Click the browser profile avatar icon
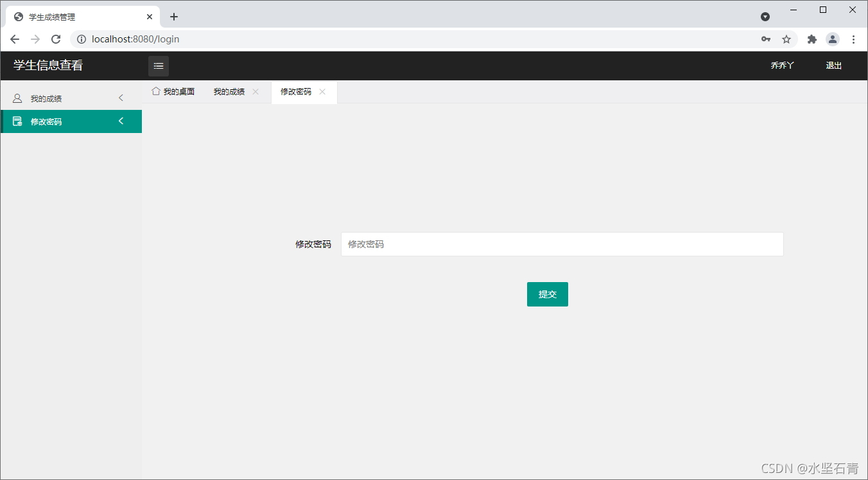The width and height of the screenshot is (868, 480). click(x=833, y=39)
